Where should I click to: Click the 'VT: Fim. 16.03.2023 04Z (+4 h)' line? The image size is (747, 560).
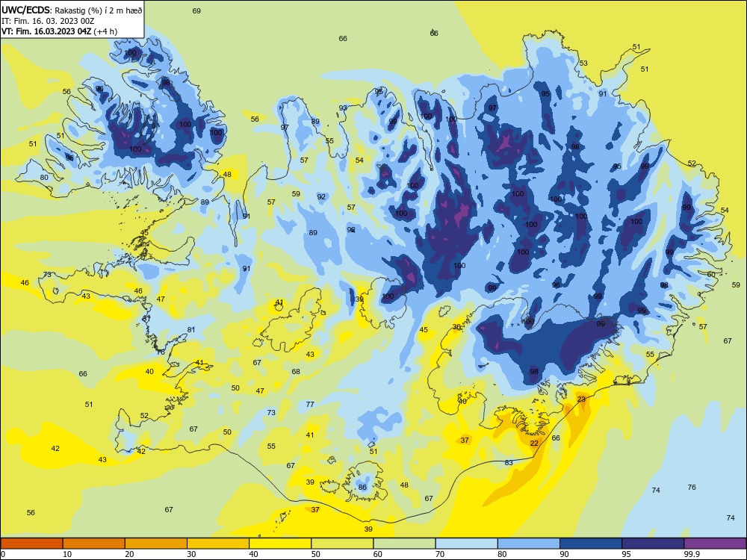(x=59, y=31)
